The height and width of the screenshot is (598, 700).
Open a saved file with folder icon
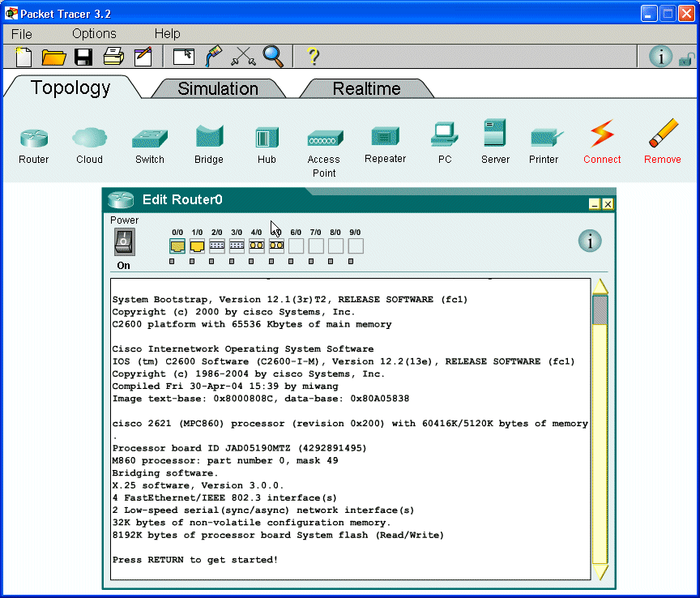[53, 58]
